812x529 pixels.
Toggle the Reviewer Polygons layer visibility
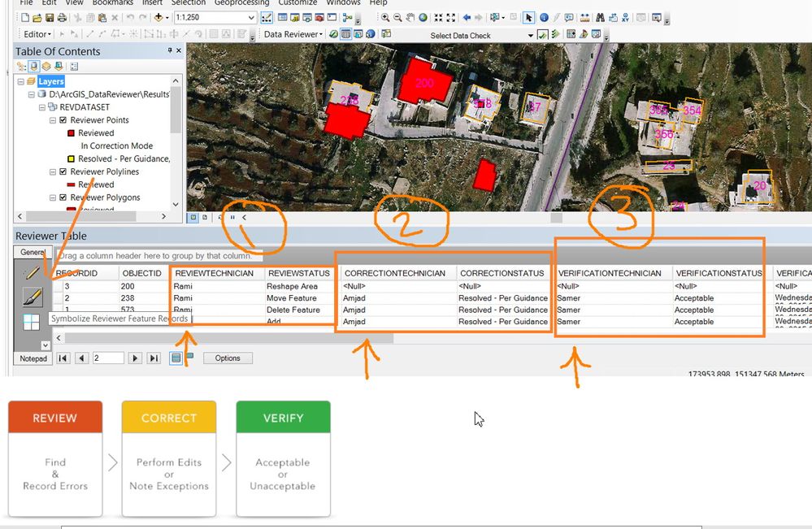tap(63, 197)
